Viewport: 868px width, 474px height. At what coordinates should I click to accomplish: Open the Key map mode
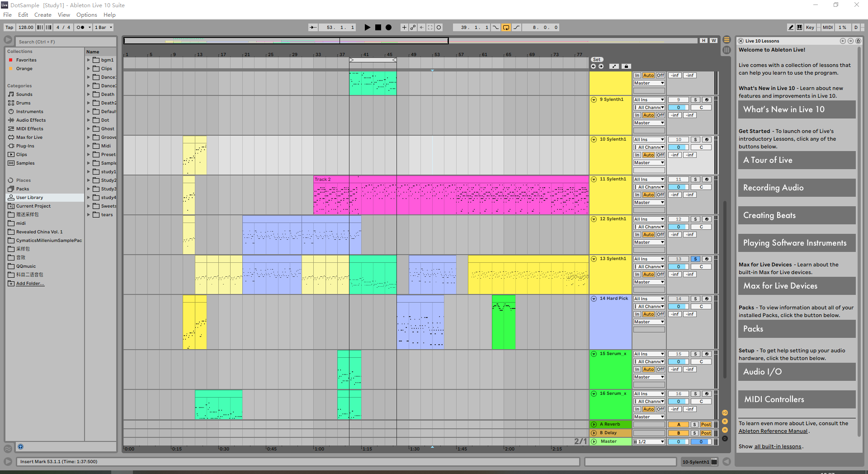coord(810,28)
